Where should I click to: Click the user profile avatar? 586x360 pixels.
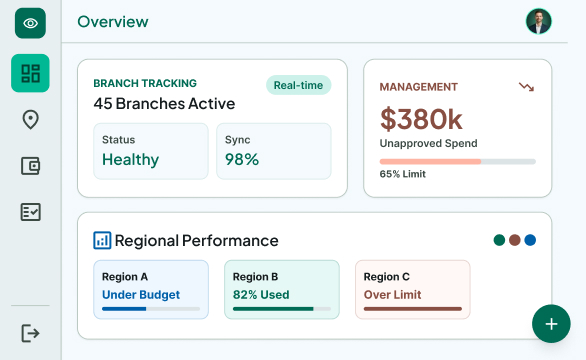(539, 21)
